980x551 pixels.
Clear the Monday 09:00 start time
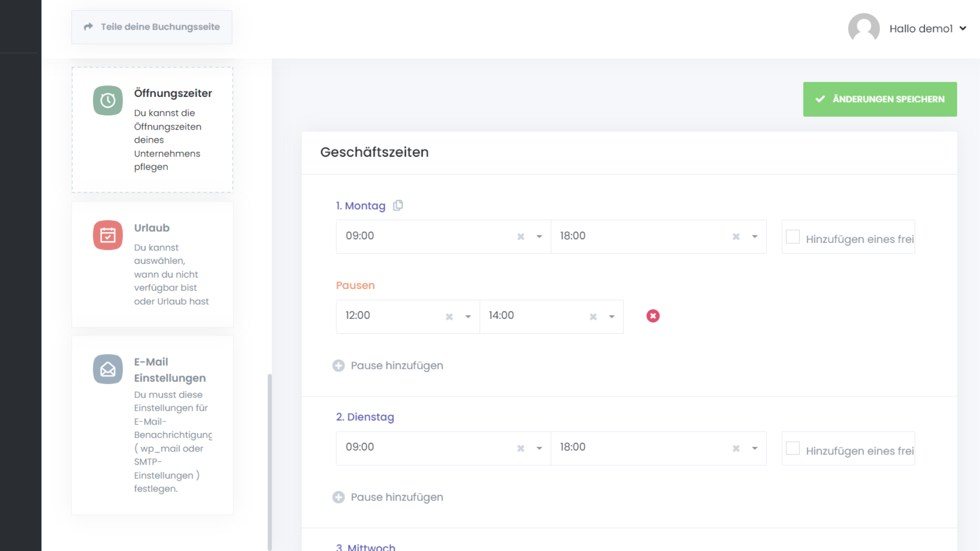tap(521, 237)
